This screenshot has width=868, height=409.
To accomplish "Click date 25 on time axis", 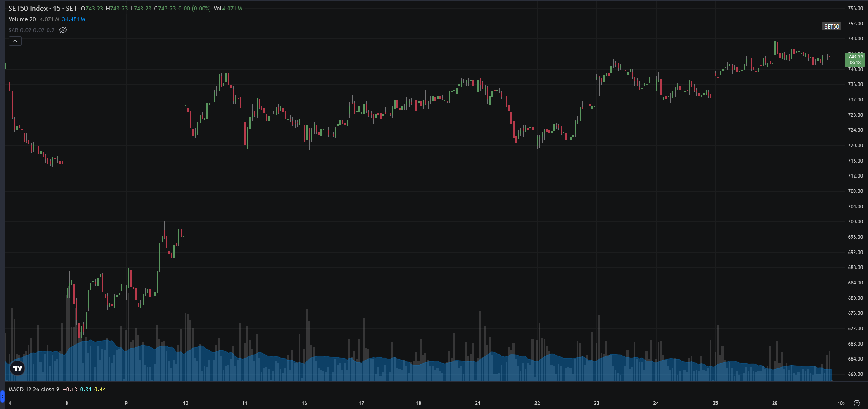I will [x=715, y=403].
